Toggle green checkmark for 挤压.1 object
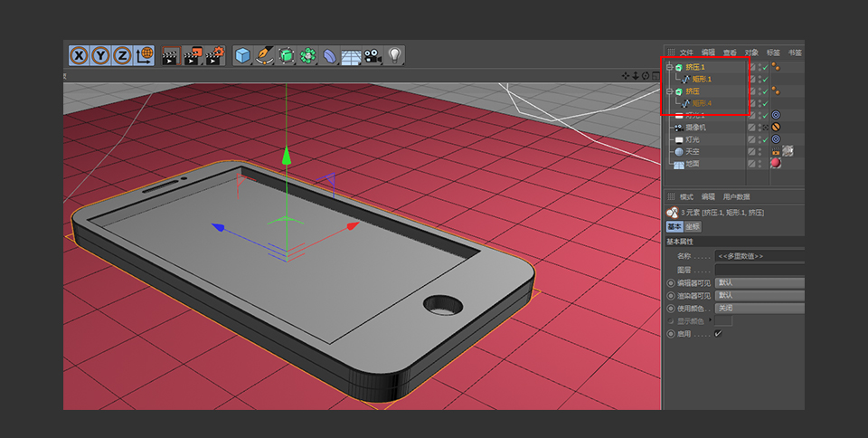 tap(764, 67)
